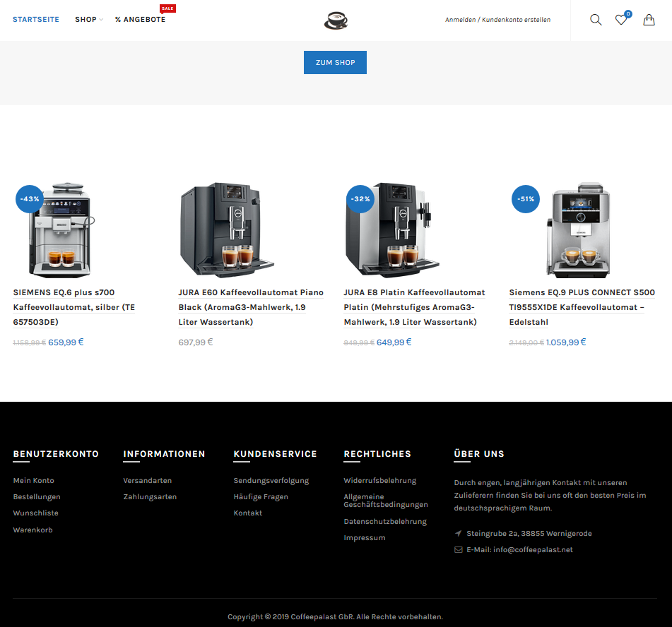
Task: Click the Steingrube 2a, 38855 Wernigerode address
Action: (x=529, y=534)
